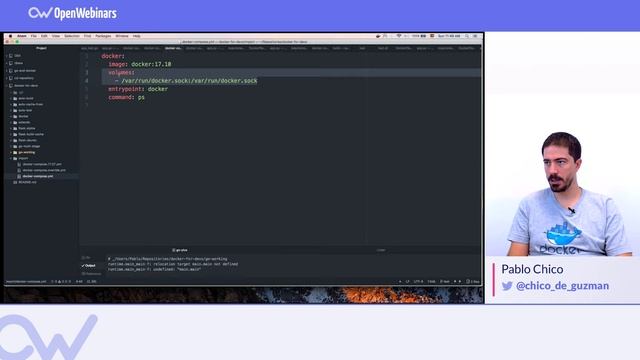
Task: Collapse the expanded import folder
Action: coord(23,158)
